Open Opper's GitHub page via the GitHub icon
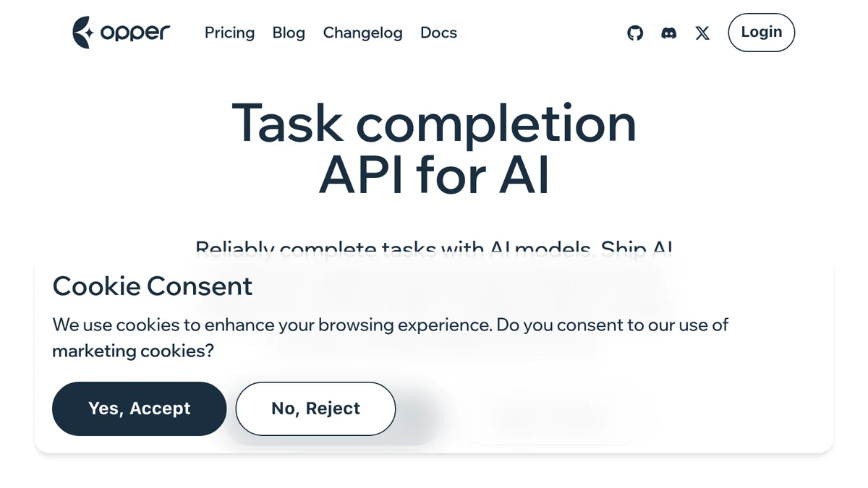This screenshot has height=488, width=868. [x=635, y=33]
